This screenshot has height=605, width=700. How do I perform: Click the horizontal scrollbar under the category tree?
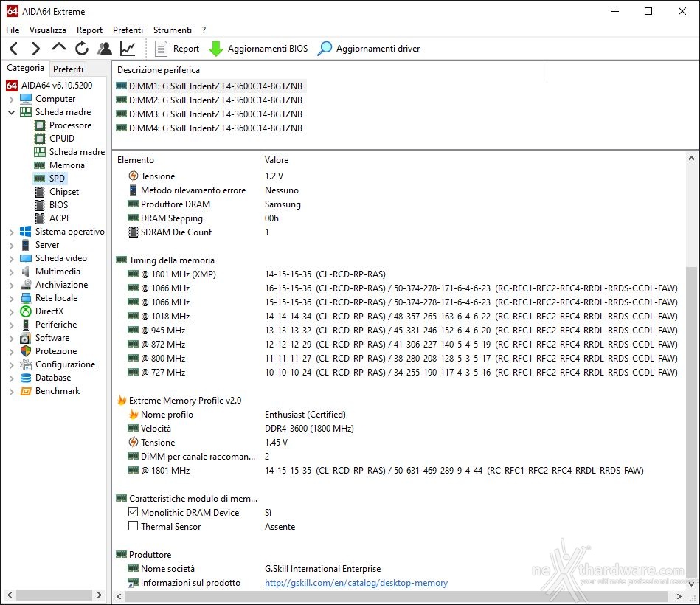tap(55, 595)
